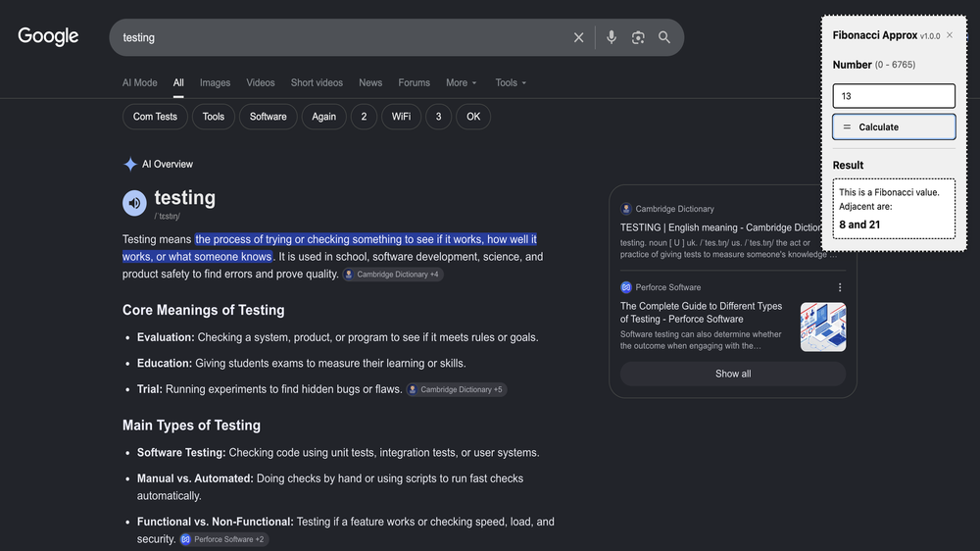Select the OK filter chip
Viewport: 980px width, 551px height.
(473, 117)
